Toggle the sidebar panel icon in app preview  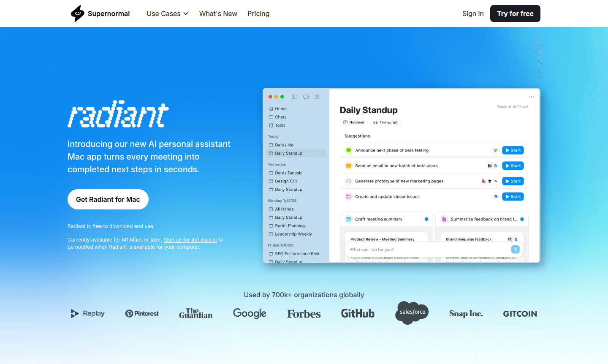[294, 97]
